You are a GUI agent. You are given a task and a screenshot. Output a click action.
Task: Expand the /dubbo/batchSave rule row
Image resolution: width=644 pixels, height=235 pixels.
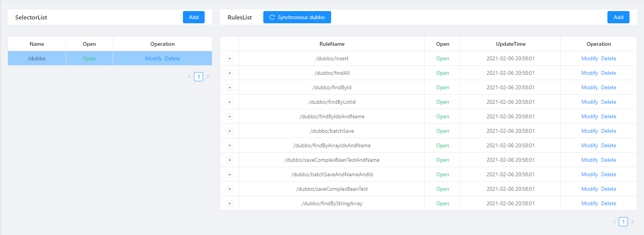tap(229, 131)
